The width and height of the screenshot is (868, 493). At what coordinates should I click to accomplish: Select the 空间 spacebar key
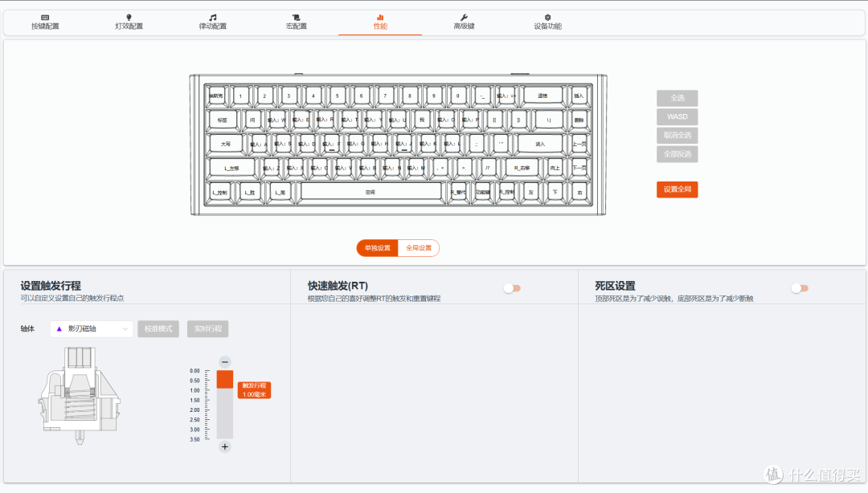(x=371, y=192)
